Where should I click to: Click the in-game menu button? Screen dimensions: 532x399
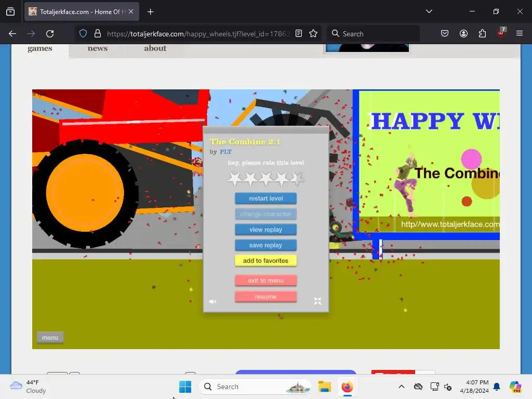(50, 338)
